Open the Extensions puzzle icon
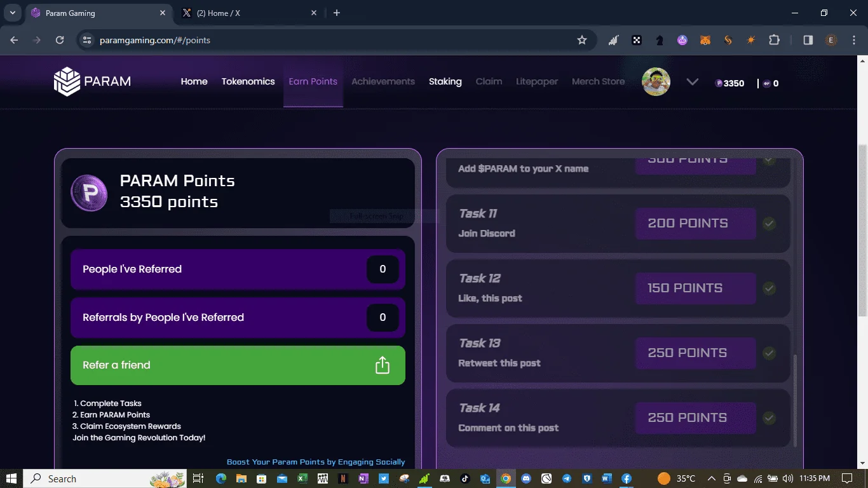This screenshot has width=868, height=488. coord(774,40)
